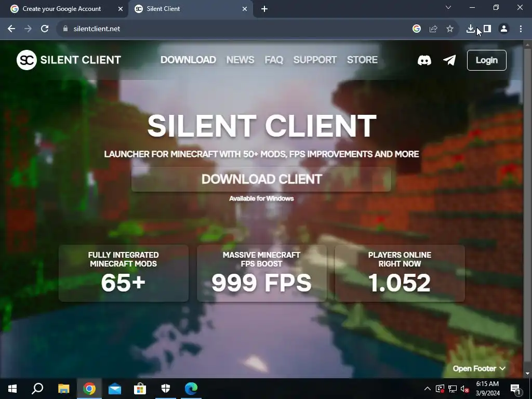The image size is (532, 399).
Task: Click scrollbar down arrow
Action: point(527,374)
